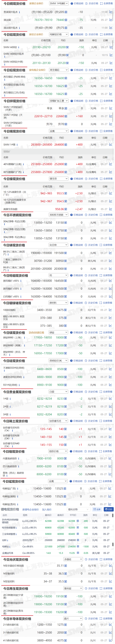Open the 镍生铁 dropdown

tap(59, 179)
